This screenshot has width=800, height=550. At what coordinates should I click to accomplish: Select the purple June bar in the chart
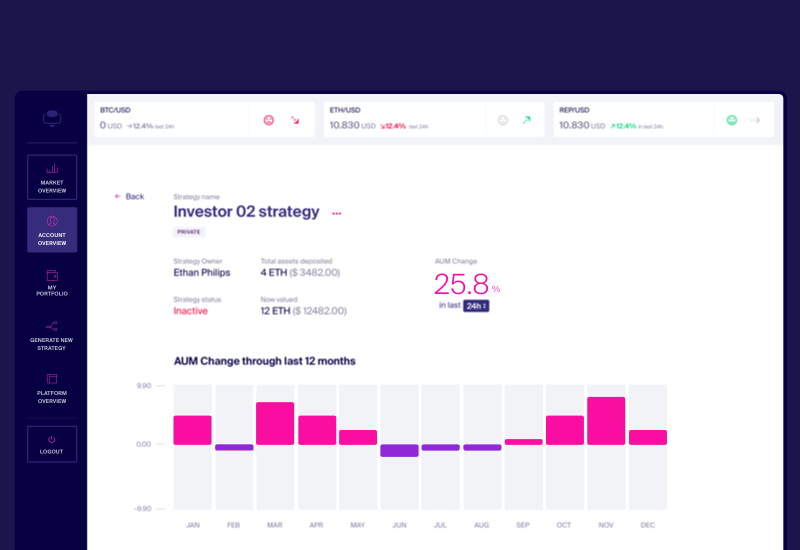[x=399, y=450]
